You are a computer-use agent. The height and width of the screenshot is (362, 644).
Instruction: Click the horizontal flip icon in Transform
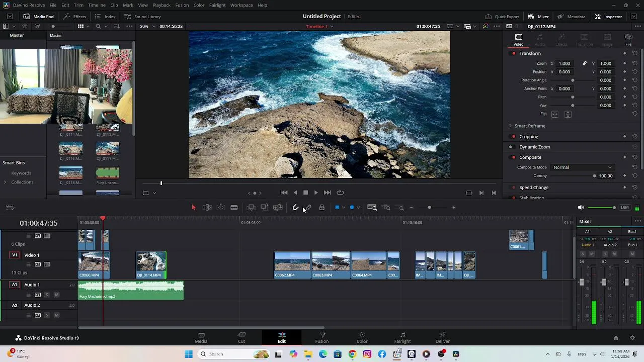tap(555, 114)
